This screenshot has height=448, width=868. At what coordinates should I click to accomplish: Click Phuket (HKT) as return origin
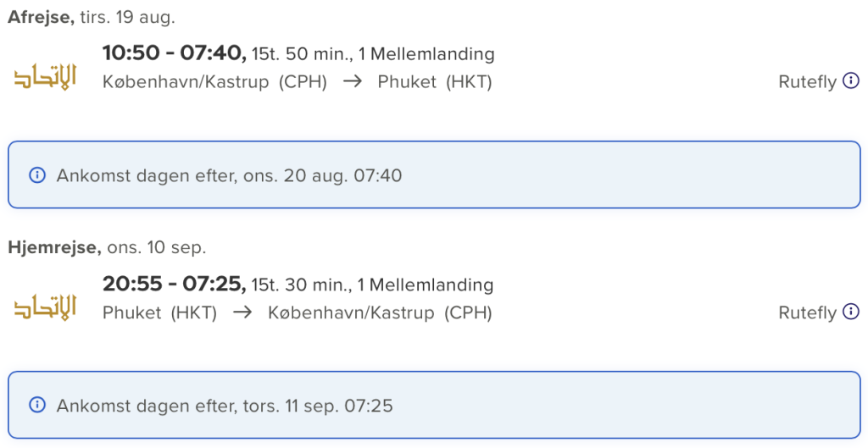coord(159,312)
